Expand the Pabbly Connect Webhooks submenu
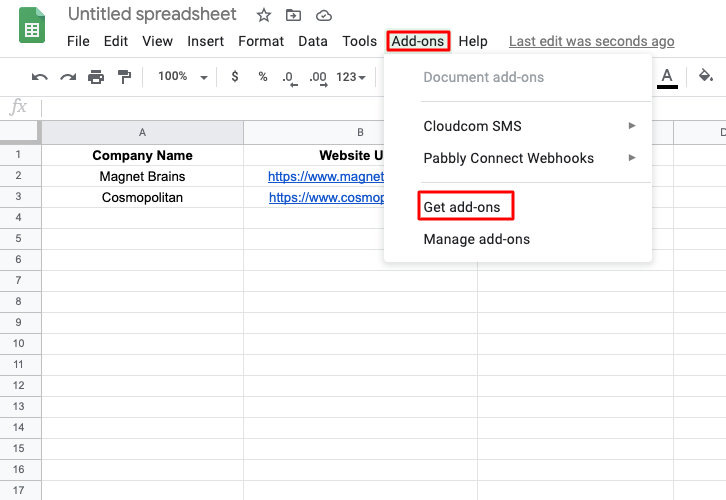The height and width of the screenshot is (500, 726). tap(518, 158)
